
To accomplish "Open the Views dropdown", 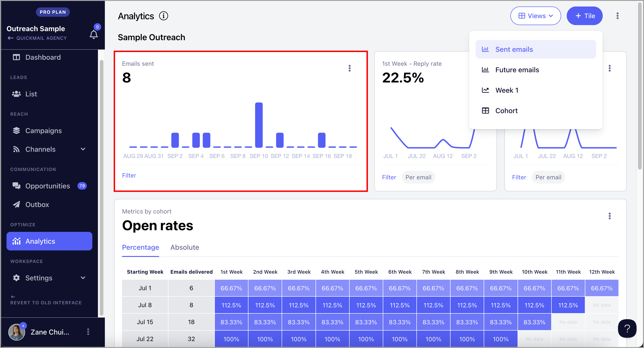I will click(x=535, y=16).
